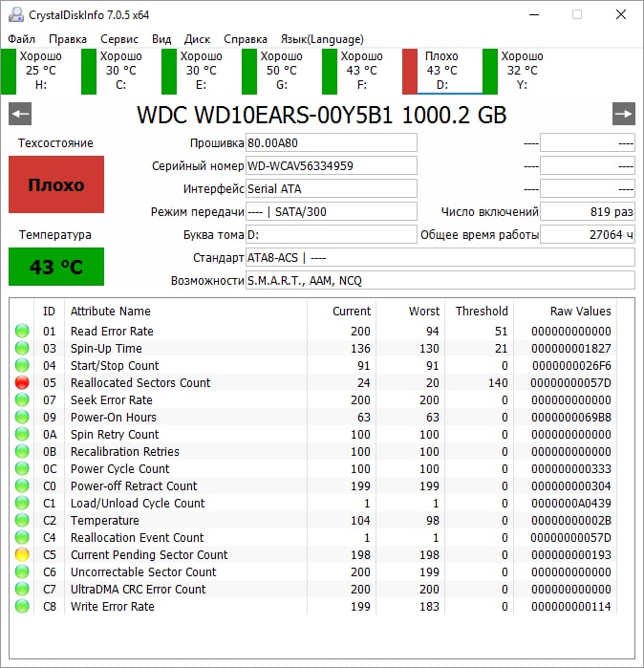Screen dimensions: 644x668
Task: Click the green status icon for Spin-Up Time
Action: point(22,348)
